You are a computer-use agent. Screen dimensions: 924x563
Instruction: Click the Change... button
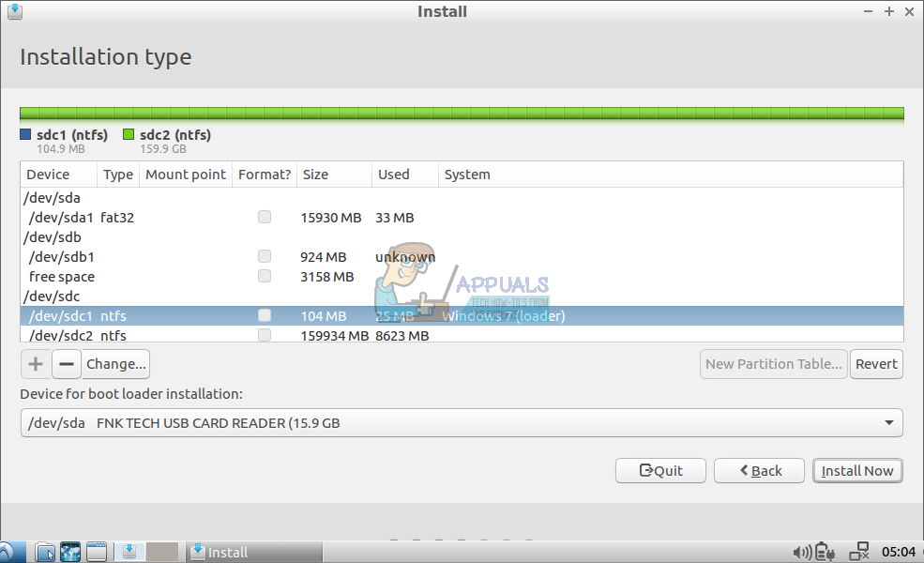click(116, 364)
